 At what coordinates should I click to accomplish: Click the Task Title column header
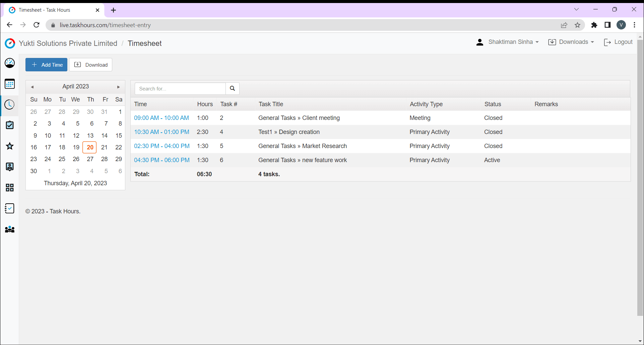click(x=271, y=104)
